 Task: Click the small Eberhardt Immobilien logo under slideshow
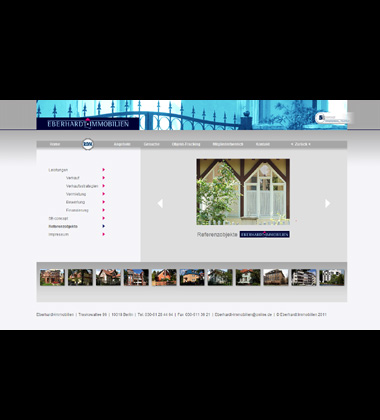click(x=264, y=234)
